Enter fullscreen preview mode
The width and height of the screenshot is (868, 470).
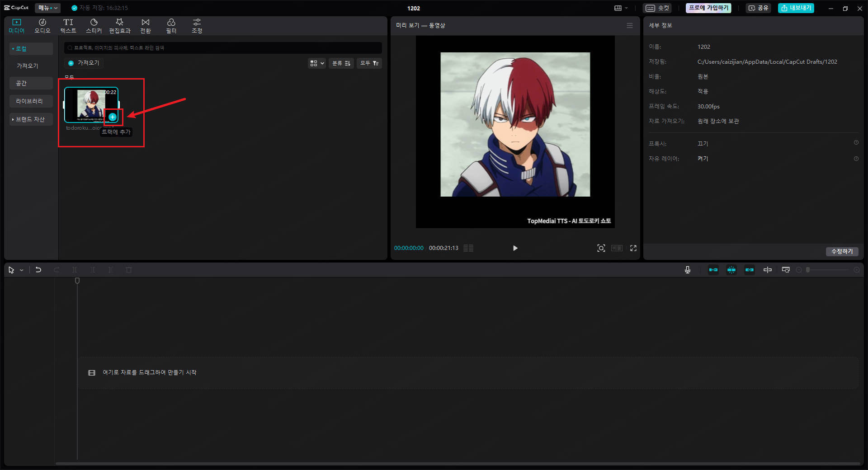(x=633, y=248)
